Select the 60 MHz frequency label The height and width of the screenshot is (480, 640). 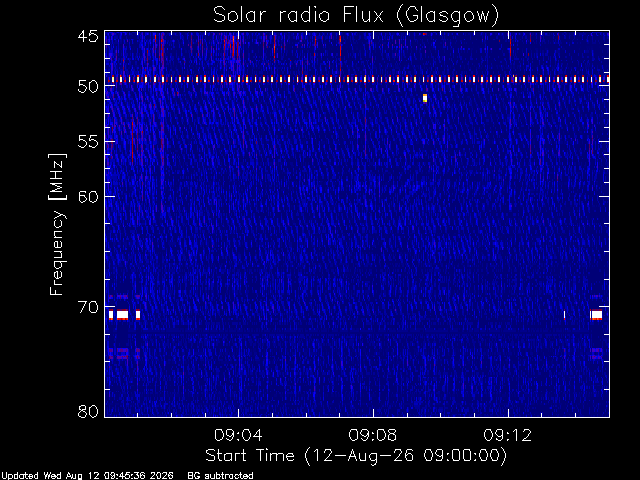[x=88, y=197]
